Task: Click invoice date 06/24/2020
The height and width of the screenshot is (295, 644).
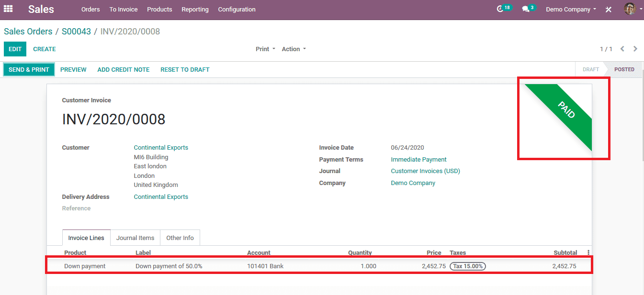Action: (407, 148)
